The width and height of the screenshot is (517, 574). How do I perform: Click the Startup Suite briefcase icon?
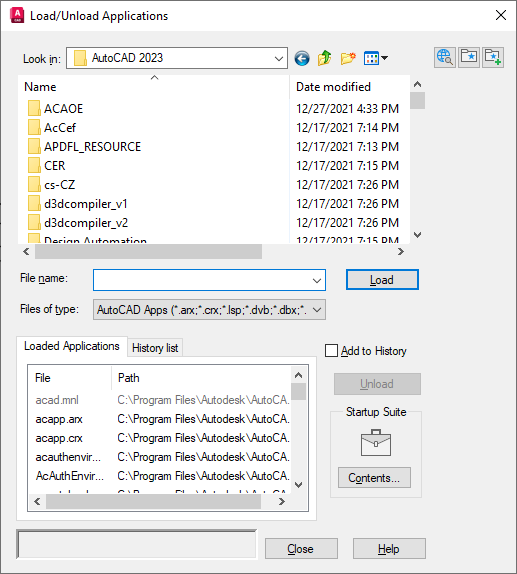tap(376, 443)
